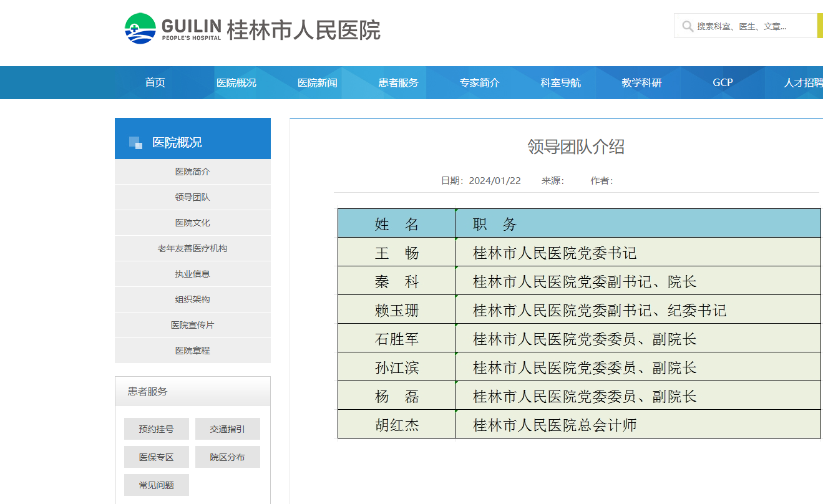Image resolution: width=823 pixels, height=504 pixels.
Task: Click the 医保专区 button
Action: point(157,457)
